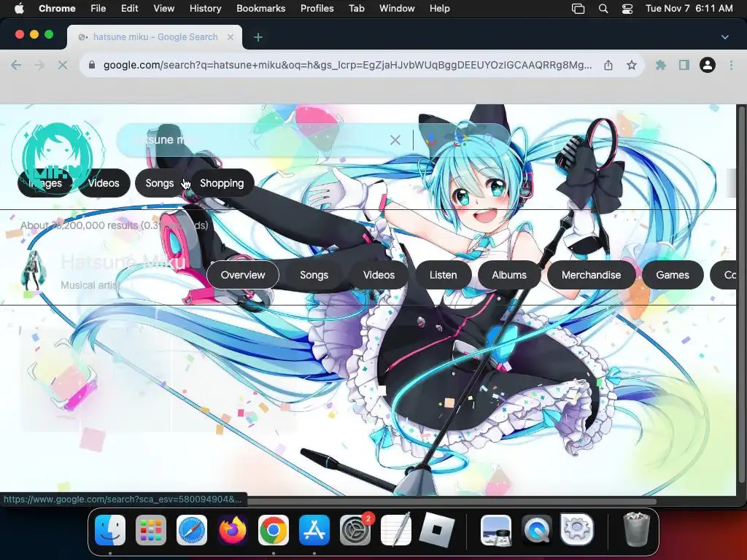This screenshot has height=560, width=747.
Task: Click the horizontal page scrollbar
Action: tap(452, 502)
